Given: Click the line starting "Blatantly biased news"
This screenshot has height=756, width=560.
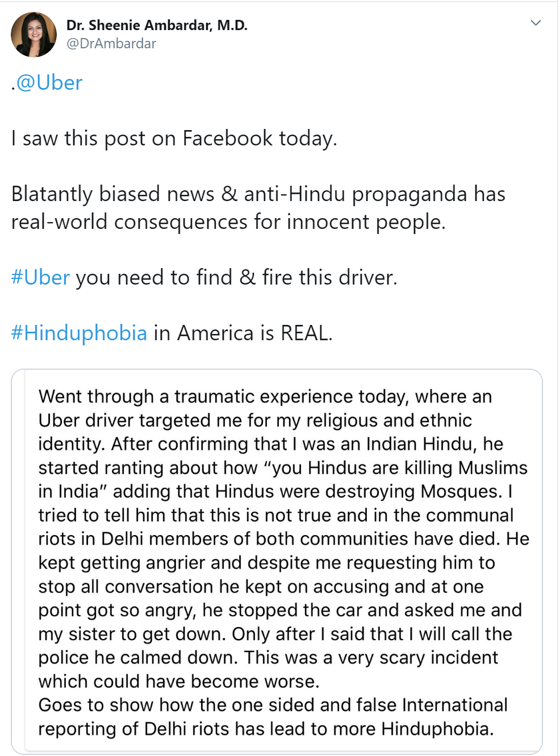Looking at the screenshot, I should click(x=258, y=194).
